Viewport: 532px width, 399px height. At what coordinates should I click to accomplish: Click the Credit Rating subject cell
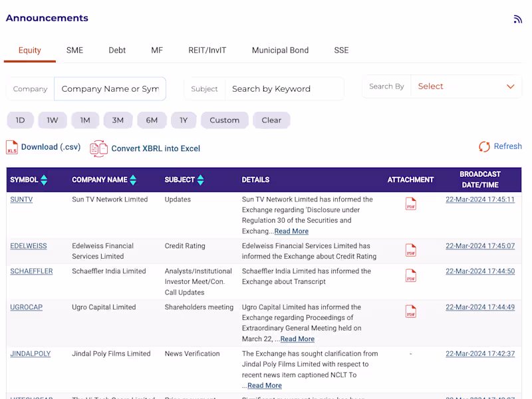pos(185,246)
